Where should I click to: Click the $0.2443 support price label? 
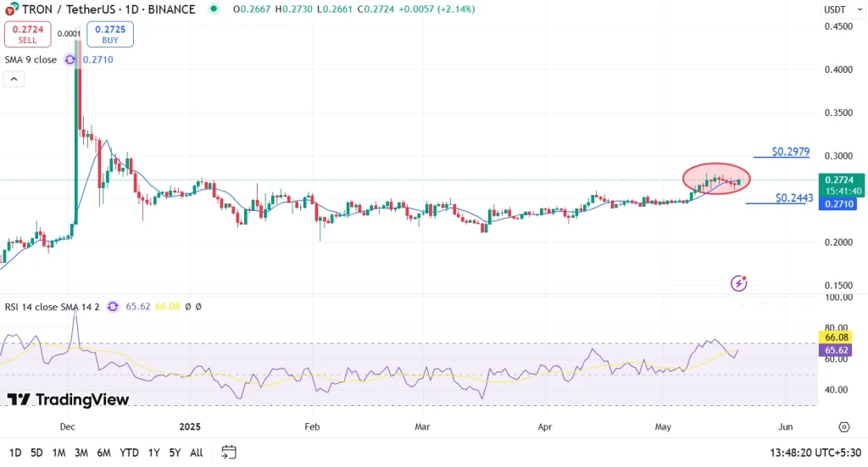(794, 197)
